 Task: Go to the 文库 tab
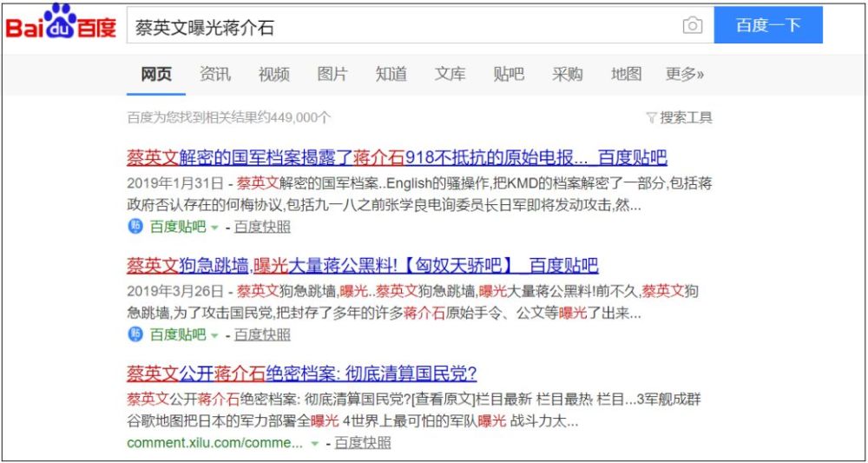coord(450,74)
